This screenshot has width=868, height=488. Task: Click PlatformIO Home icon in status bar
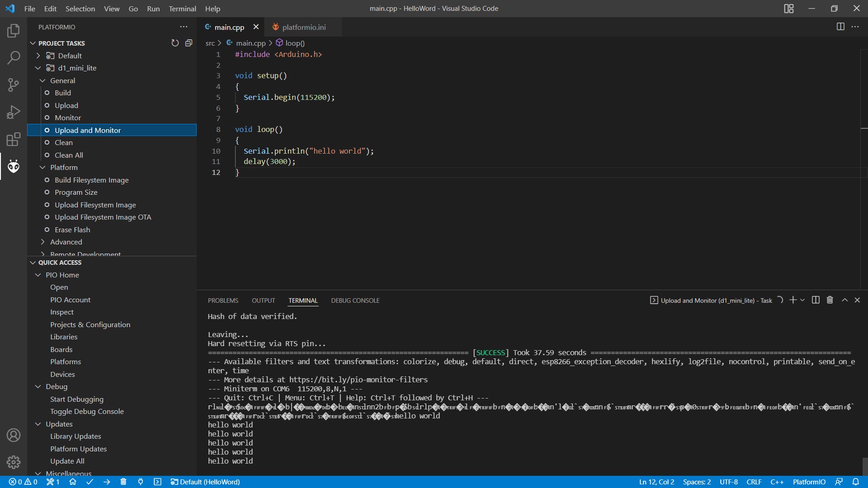73,482
